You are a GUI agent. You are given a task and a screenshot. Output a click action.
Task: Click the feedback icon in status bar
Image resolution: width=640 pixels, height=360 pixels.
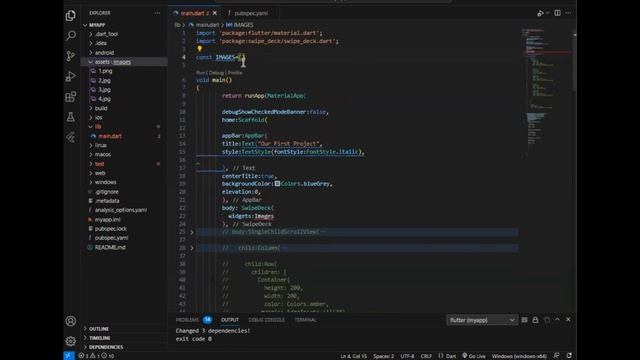pos(556,356)
